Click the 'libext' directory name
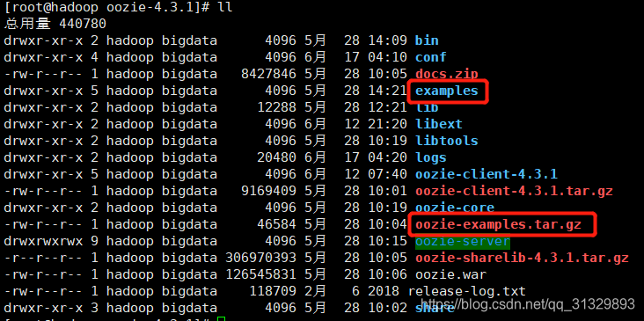 coord(439,124)
